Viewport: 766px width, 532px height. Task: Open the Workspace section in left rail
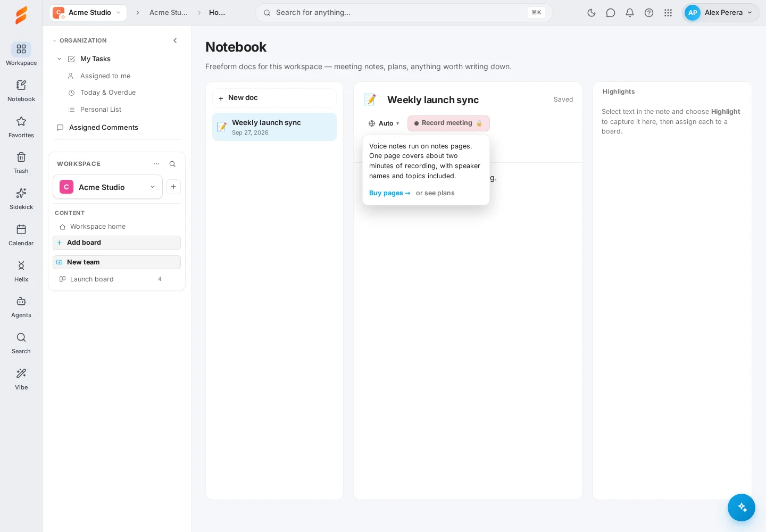pos(21,54)
